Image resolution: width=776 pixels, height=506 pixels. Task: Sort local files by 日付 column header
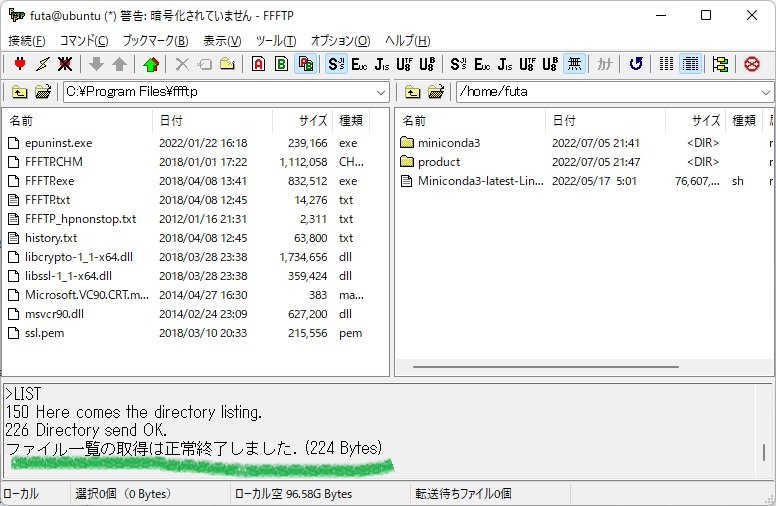211,120
